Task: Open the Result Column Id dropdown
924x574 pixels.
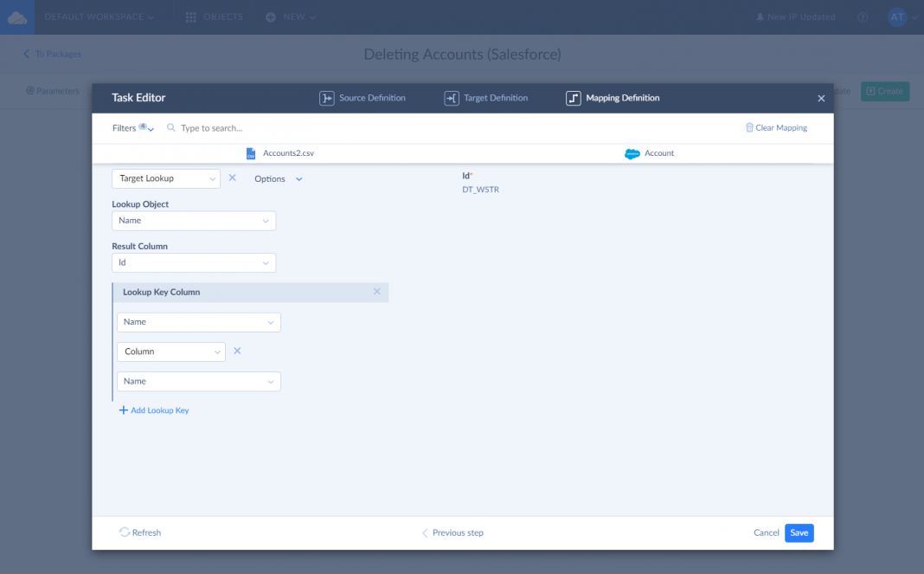Action: coord(194,262)
